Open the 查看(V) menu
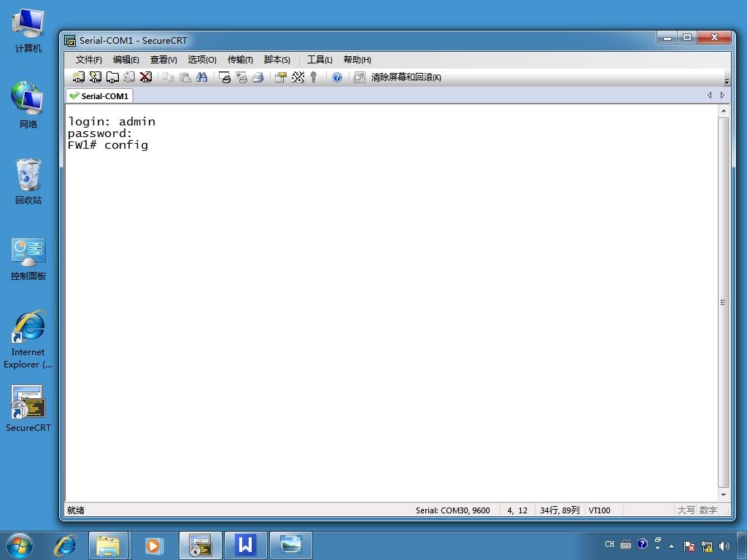Screen dimensions: 747x560 click(163, 60)
